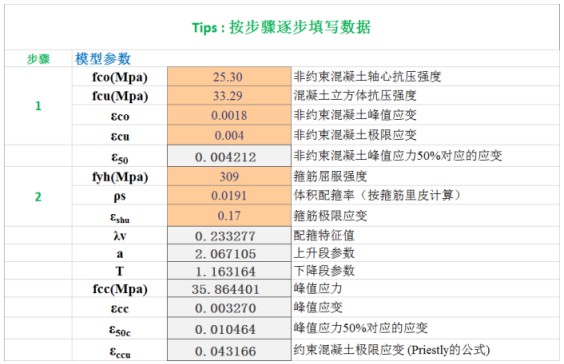564x364 pixels.
Task: Click the ε50c value cell 0.010464
Action: [x=229, y=329]
